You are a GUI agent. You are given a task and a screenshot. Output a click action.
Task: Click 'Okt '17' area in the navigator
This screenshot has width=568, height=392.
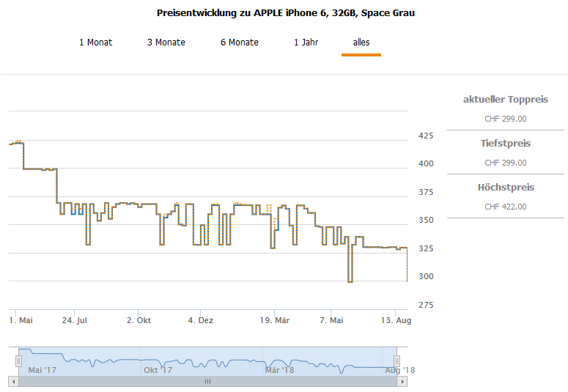tap(158, 370)
